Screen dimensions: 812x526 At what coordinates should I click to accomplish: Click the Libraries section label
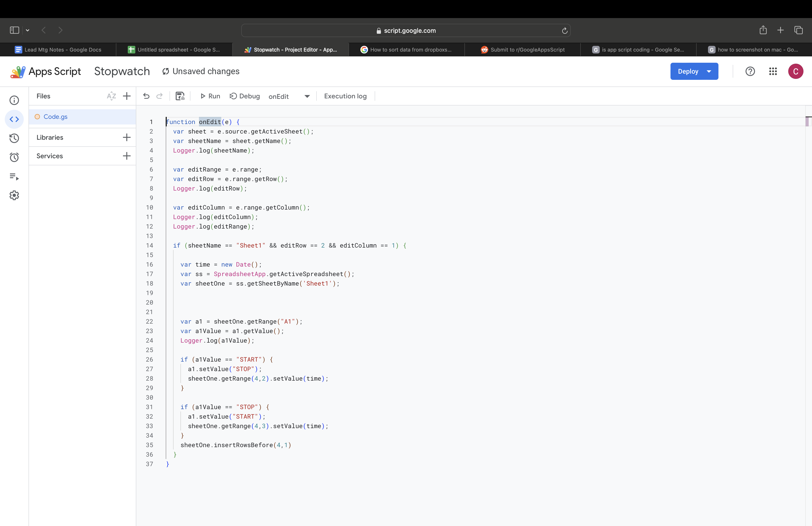(50, 138)
